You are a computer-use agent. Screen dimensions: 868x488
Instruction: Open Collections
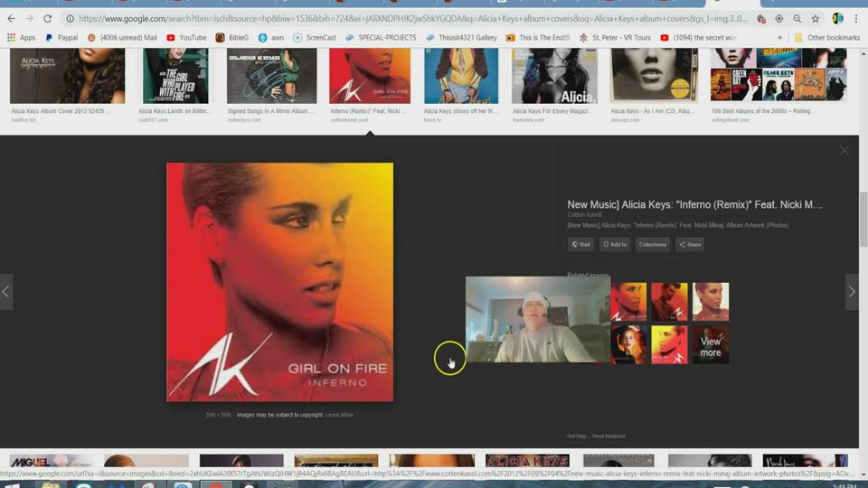click(x=652, y=244)
